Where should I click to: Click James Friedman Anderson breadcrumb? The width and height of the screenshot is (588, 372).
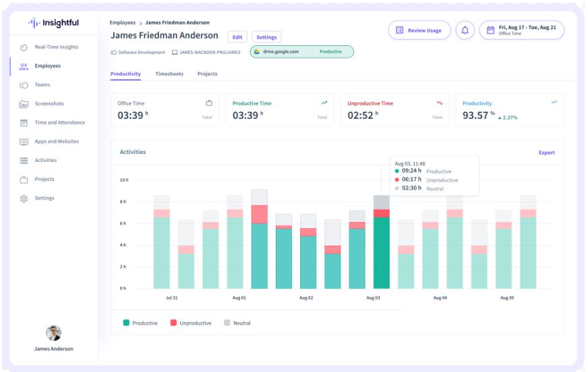[x=177, y=22]
